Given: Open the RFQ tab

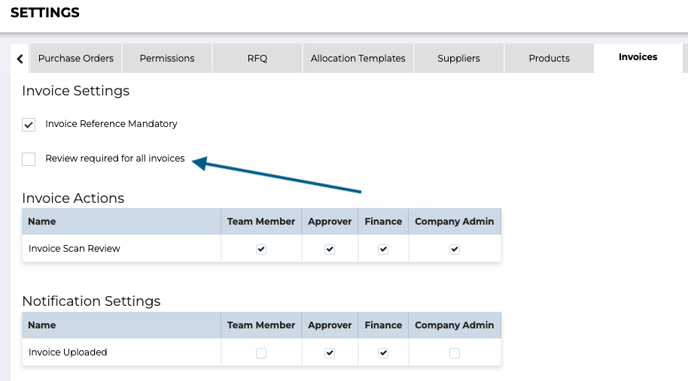Looking at the screenshot, I should 257,58.
